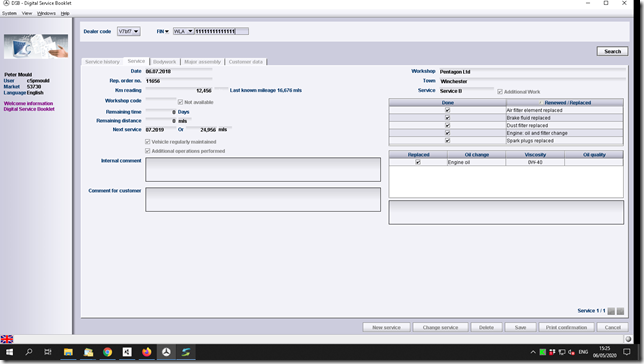Open the blue-green arrows taskbar app

click(x=186, y=352)
